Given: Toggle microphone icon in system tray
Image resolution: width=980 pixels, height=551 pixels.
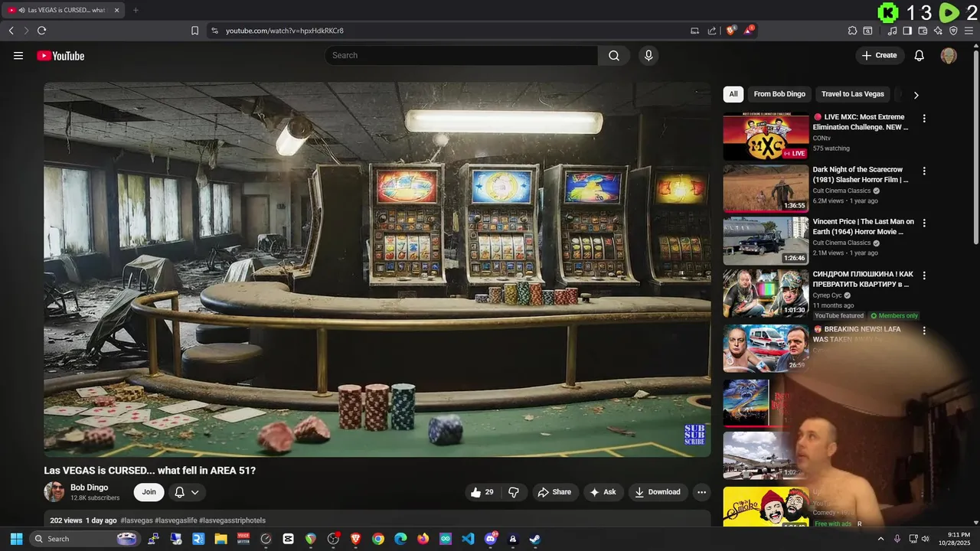Looking at the screenshot, I should tap(897, 539).
